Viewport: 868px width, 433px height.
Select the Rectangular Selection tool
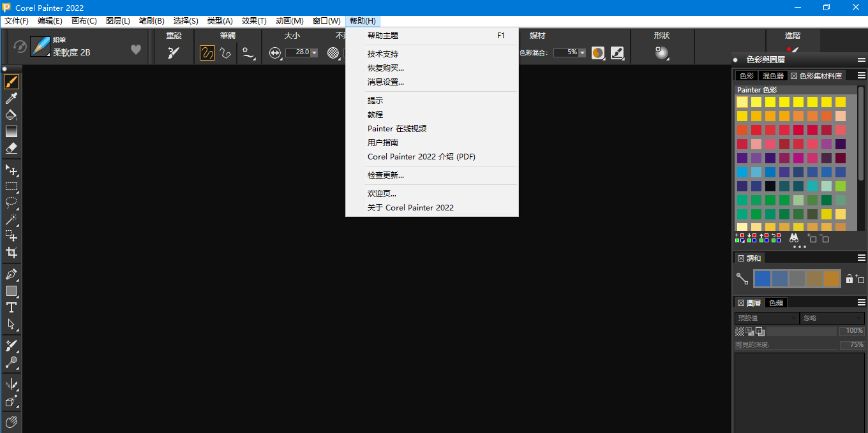[x=11, y=187]
